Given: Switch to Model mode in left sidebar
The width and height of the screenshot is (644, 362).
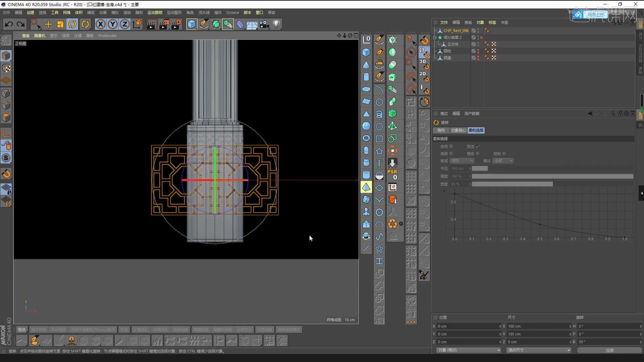Looking at the screenshot, I should tap(6, 56).
